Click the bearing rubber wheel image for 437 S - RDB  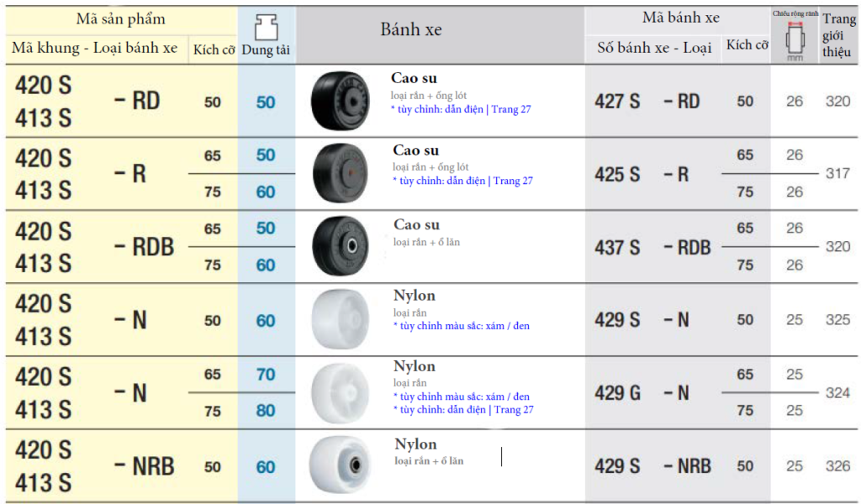[341, 246]
